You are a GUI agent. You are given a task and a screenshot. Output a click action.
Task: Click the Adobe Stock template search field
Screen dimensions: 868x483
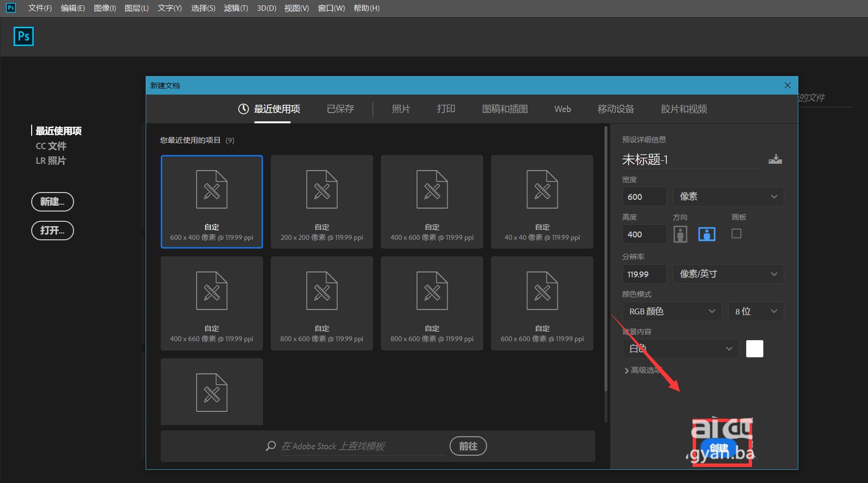coord(363,446)
